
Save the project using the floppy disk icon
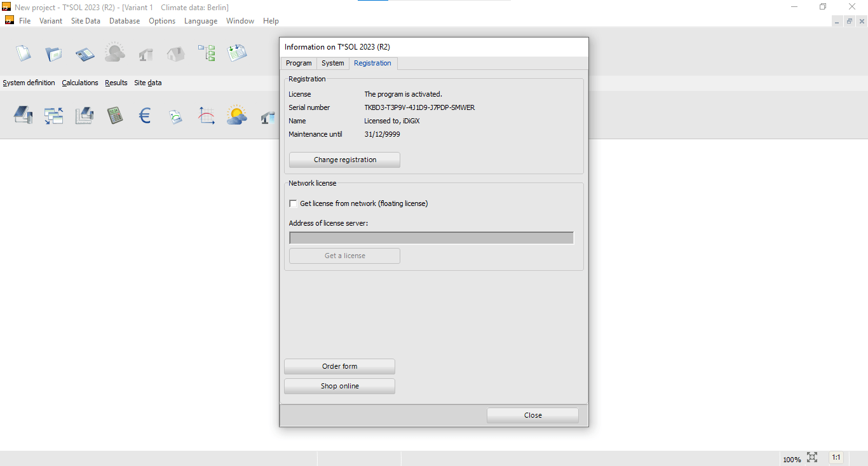click(85, 53)
